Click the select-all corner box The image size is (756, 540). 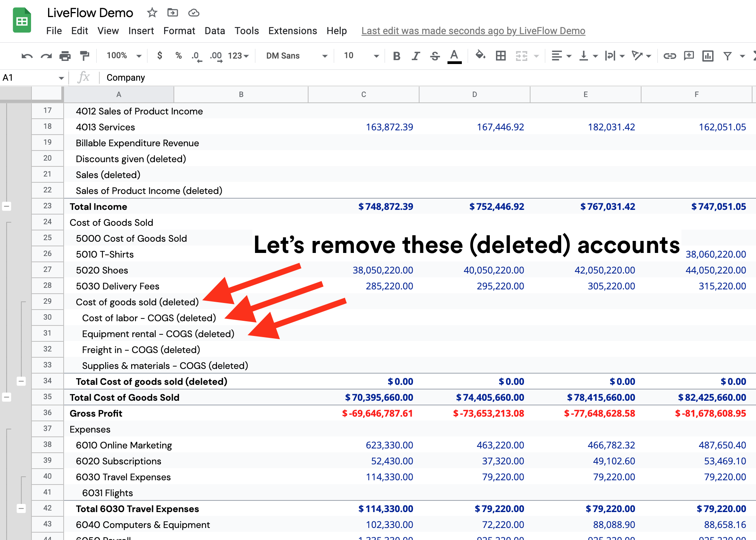[47, 94]
